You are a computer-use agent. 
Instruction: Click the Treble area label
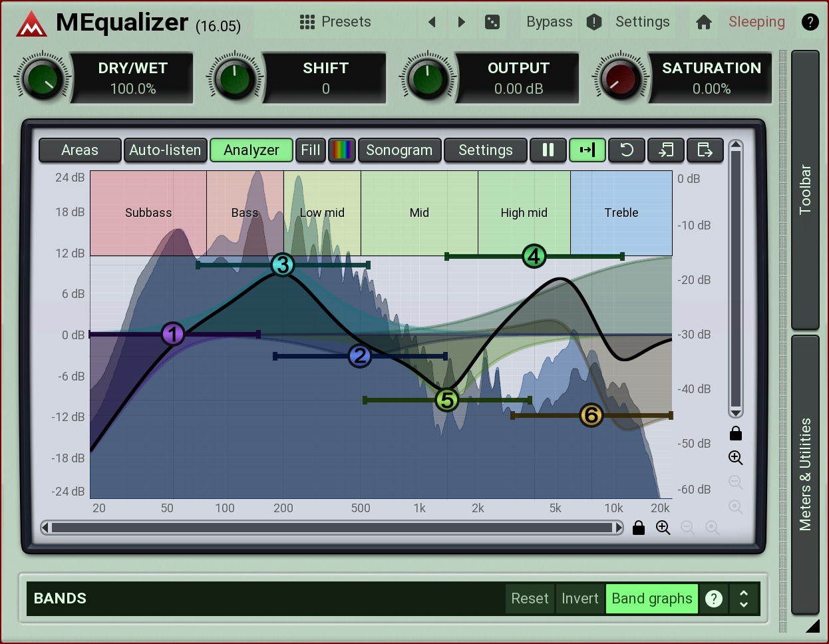point(621,213)
